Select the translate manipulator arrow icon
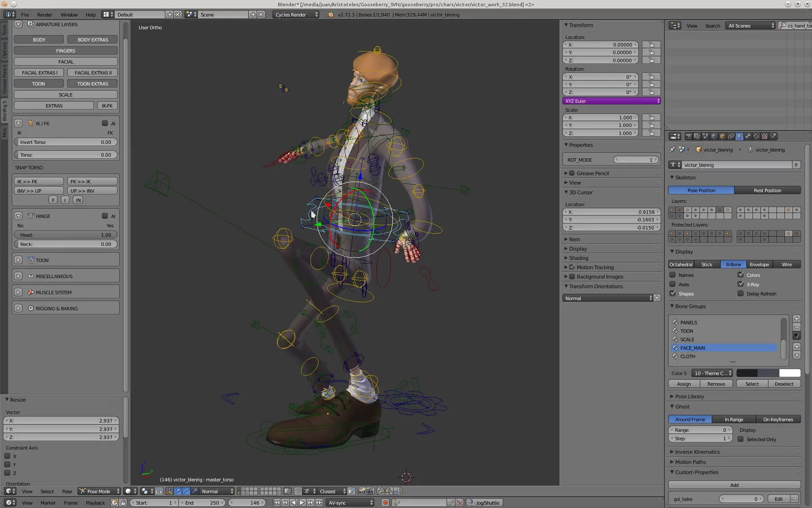The height and width of the screenshot is (508, 812). click(x=178, y=491)
